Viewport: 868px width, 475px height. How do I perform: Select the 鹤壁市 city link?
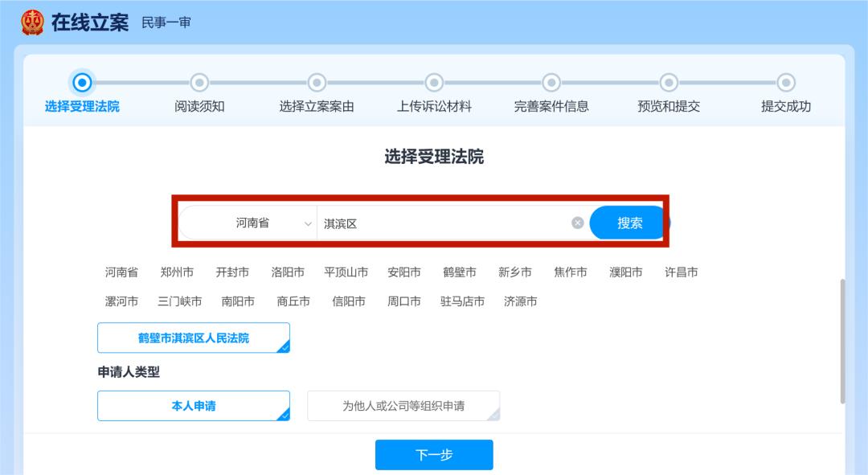(460, 272)
